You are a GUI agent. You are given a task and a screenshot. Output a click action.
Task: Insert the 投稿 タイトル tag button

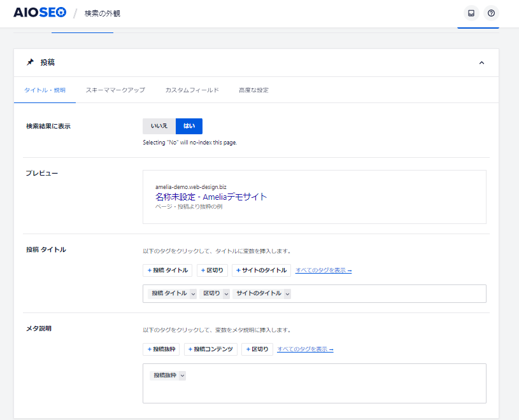point(167,270)
